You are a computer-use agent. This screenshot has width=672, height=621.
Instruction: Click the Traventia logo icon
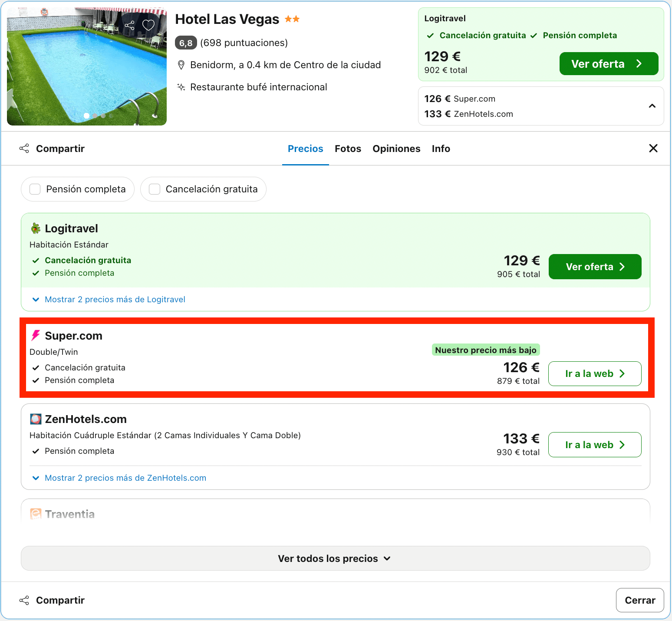36,514
